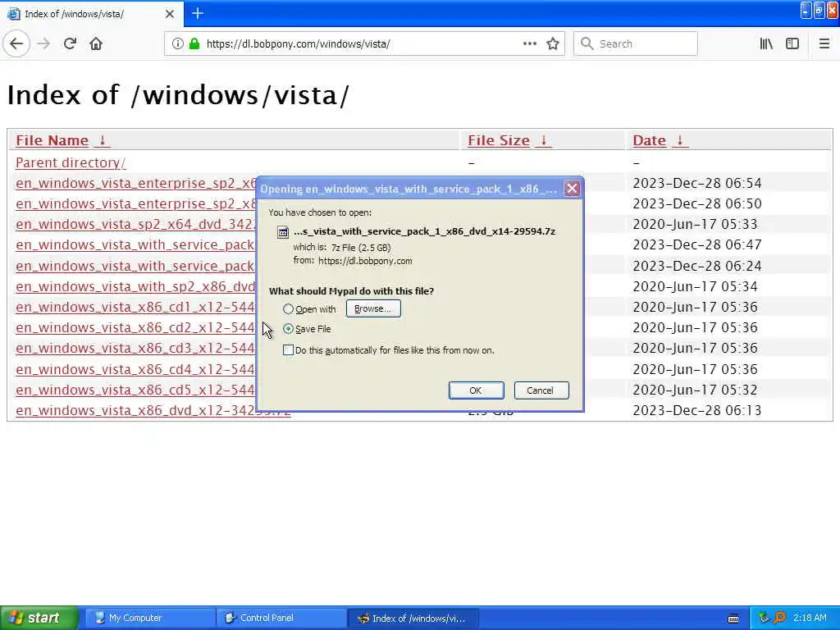This screenshot has height=630, width=840.
Task: Click the forward navigation arrow
Action: pyautogui.click(x=43, y=43)
